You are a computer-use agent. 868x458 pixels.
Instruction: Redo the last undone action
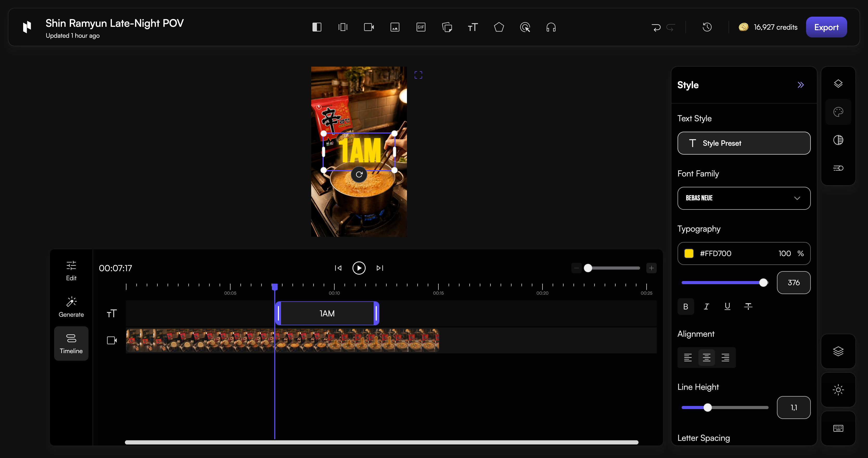pyautogui.click(x=671, y=27)
